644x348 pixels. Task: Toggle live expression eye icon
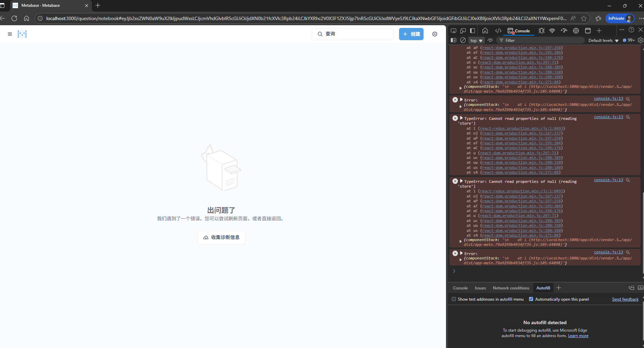coord(490,40)
